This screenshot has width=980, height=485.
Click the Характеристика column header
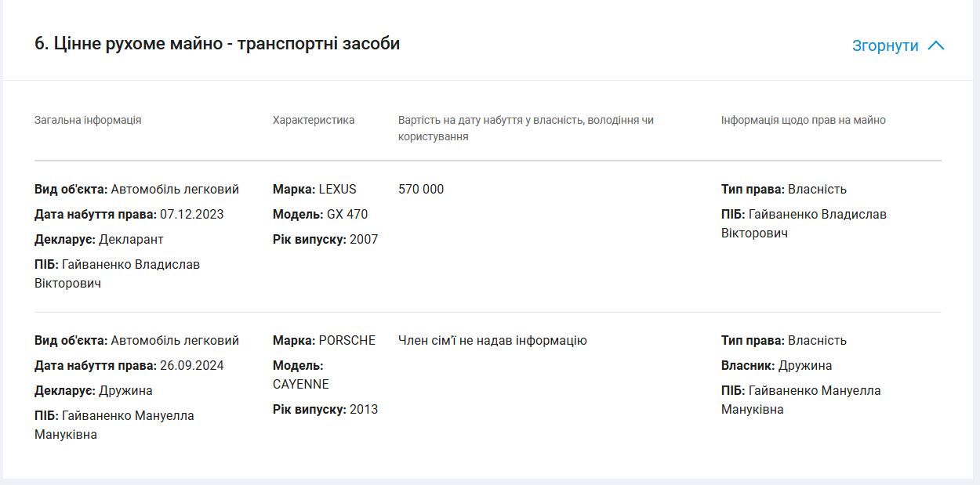point(313,120)
